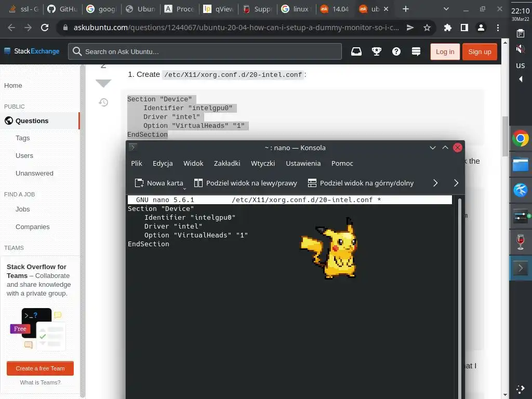
Task: Open Chrome side panel icon
Action: tap(464, 28)
